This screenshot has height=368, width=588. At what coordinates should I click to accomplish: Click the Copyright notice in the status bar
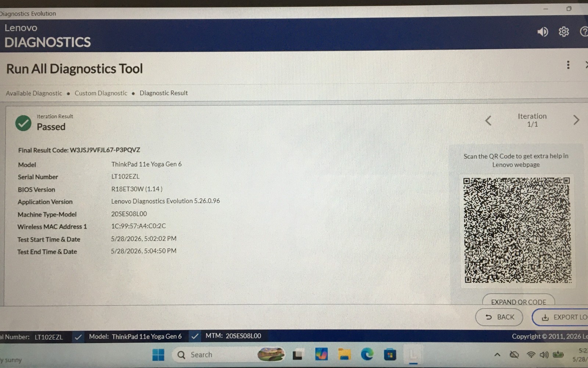tap(550, 336)
